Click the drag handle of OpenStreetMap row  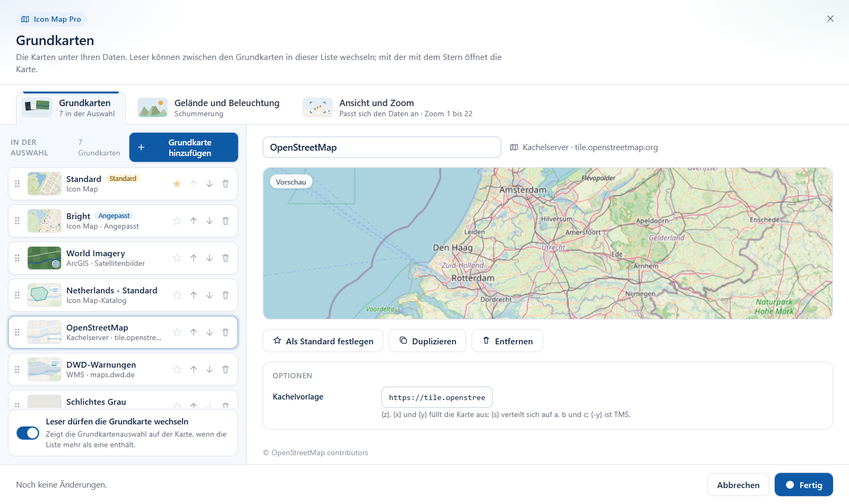[x=18, y=332]
